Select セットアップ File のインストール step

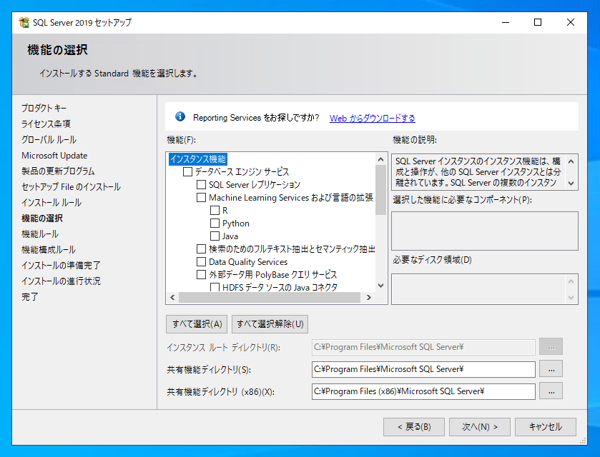click(x=71, y=187)
